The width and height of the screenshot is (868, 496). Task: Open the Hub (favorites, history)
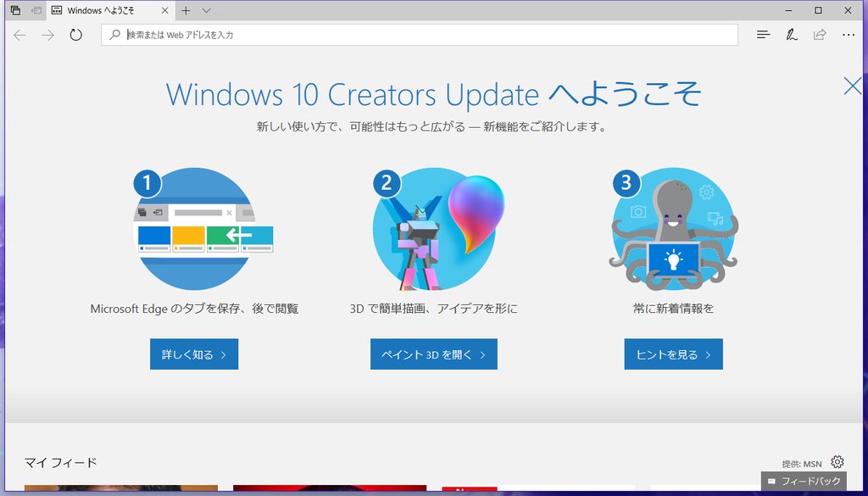(x=764, y=35)
